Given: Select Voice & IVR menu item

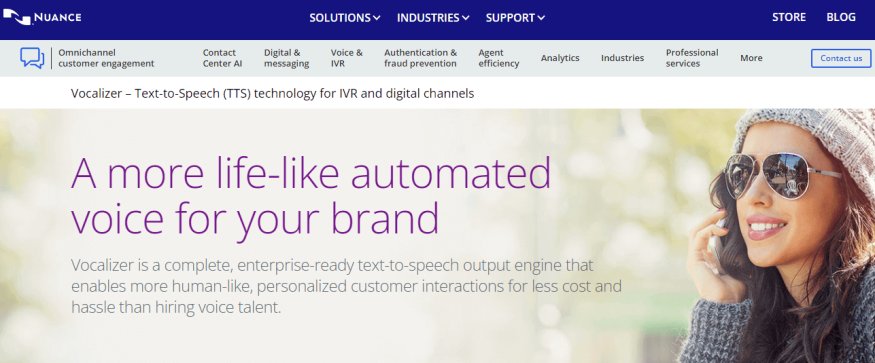Looking at the screenshot, I should tap(347, 58).
